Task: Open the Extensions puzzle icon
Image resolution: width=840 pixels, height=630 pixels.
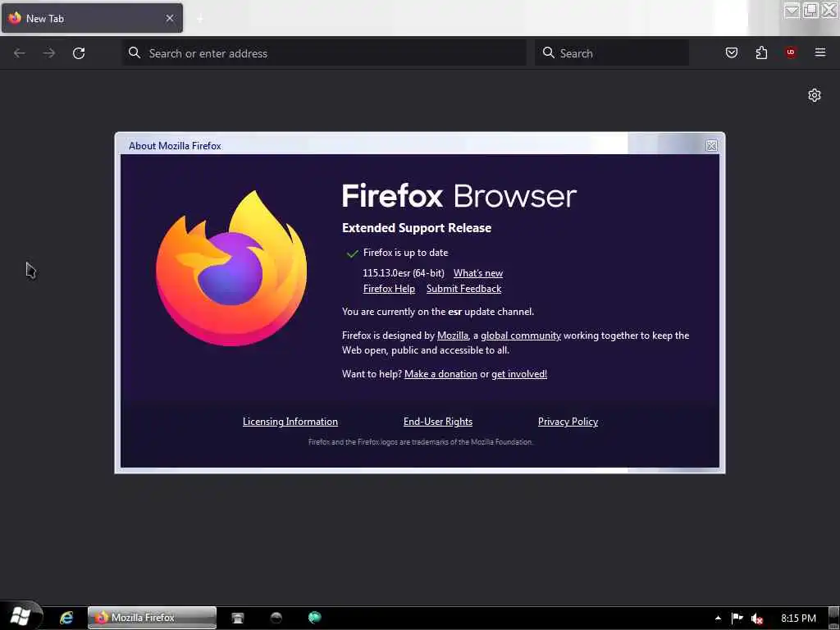Action: (761, 52)
